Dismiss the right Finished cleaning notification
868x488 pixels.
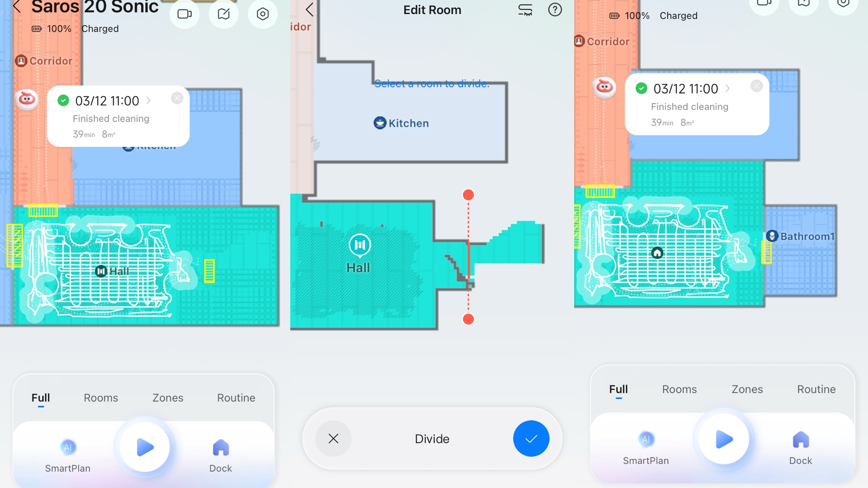pos(756,86)
